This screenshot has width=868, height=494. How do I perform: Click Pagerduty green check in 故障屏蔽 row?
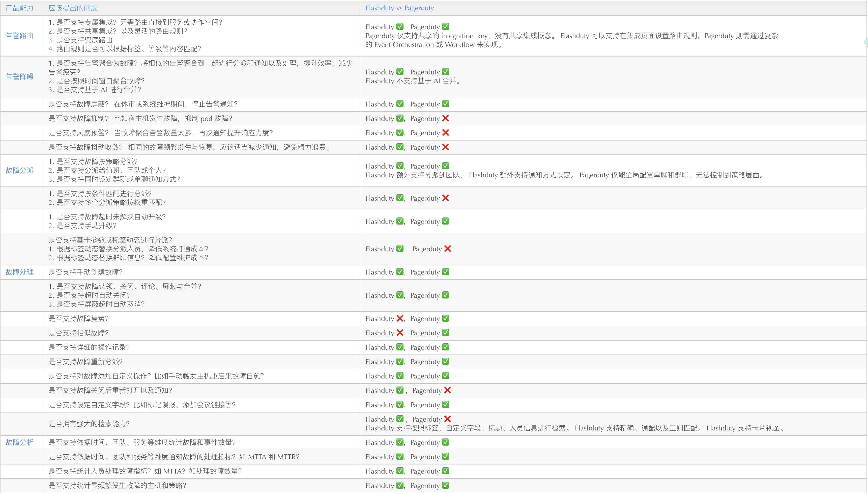446,104
